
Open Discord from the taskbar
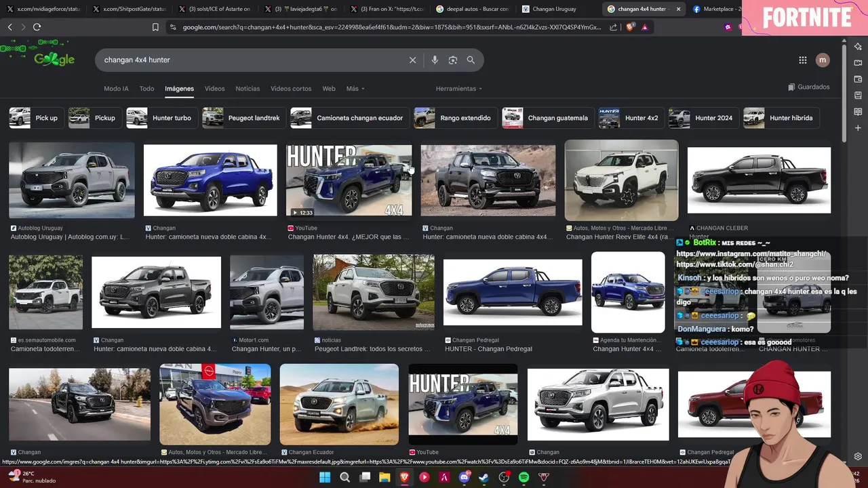point(465,477)
